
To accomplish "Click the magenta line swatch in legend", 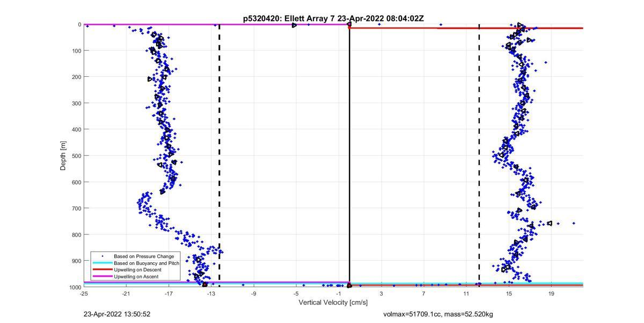I will [x=102, y=276].
